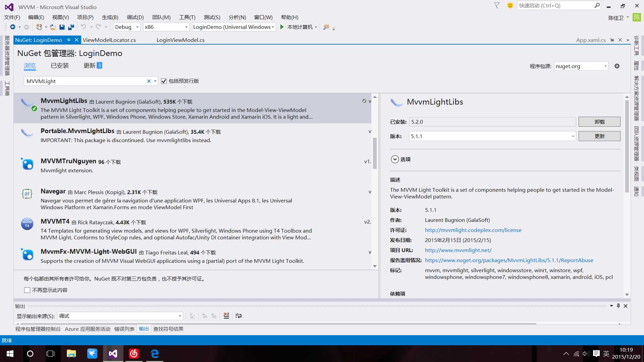Open the LoginDemo startup project dropdown

[x=233, y=27]
